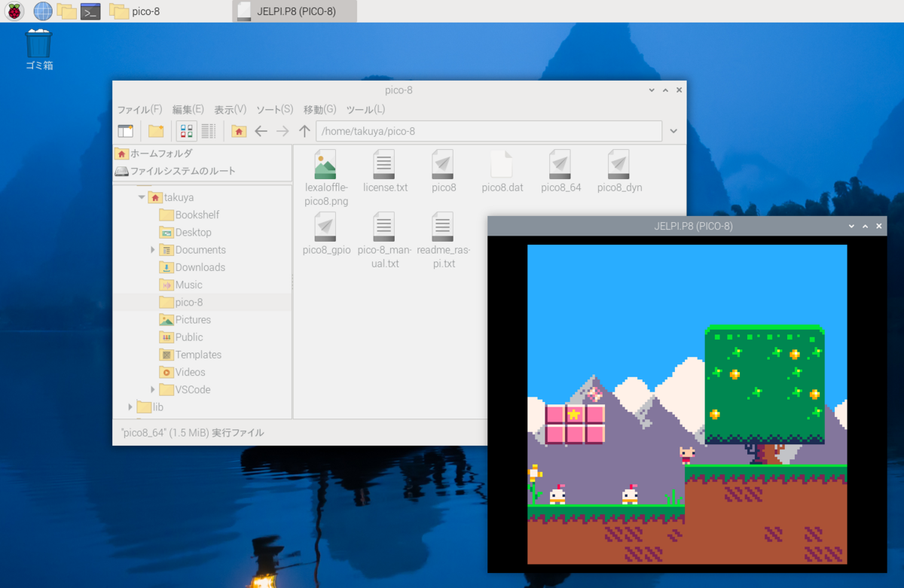Select the pico8 executable file
Screen dimensions: 904x588
tap(444, 172)
